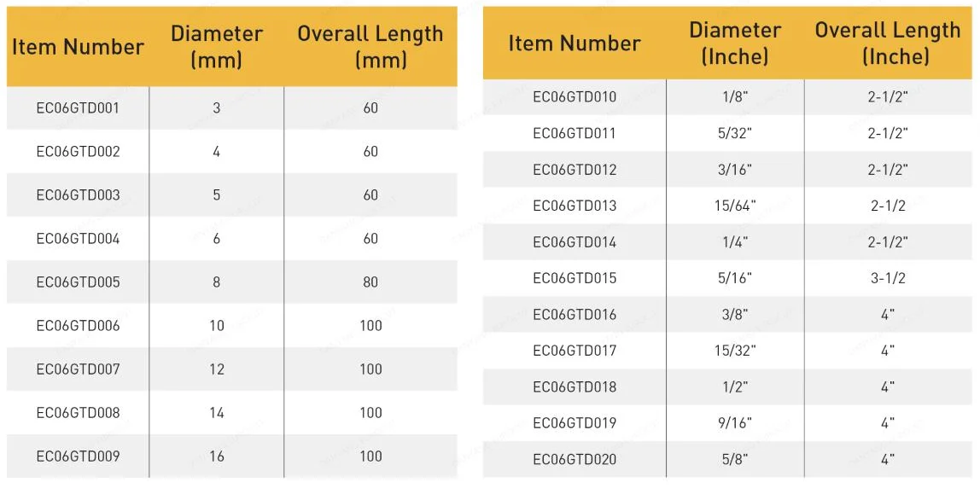Click item number EC06GTD010
This screenshot has width=980, height=488.
tap(575, 97)
